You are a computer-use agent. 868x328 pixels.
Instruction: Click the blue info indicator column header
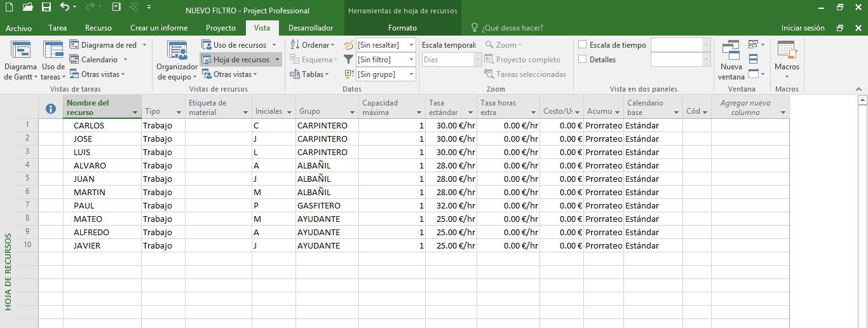[51, 109]
